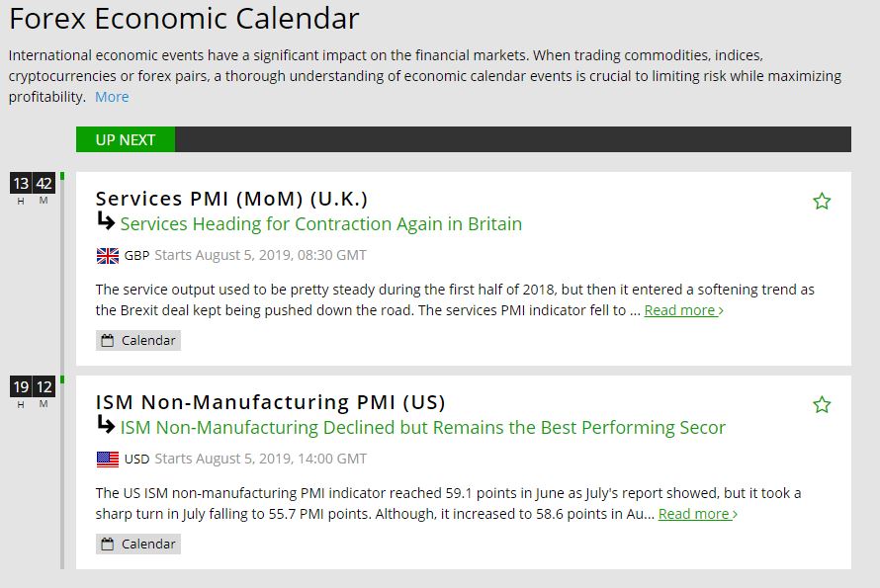Image resolution: width=880 pixels, height=588 pixels.
Task: Click the 19-hour countdown box
Action: 21,387
